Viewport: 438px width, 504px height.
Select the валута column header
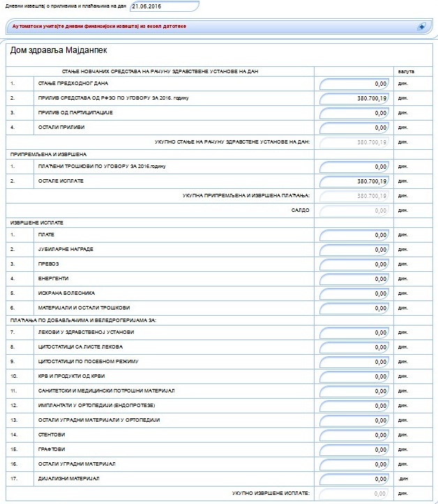(406, 71)
